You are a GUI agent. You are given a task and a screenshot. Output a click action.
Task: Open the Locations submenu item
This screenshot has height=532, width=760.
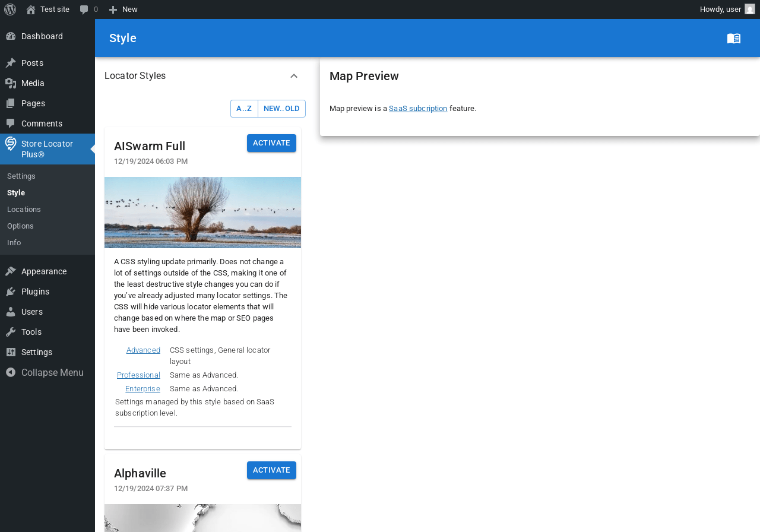(24, 210)
